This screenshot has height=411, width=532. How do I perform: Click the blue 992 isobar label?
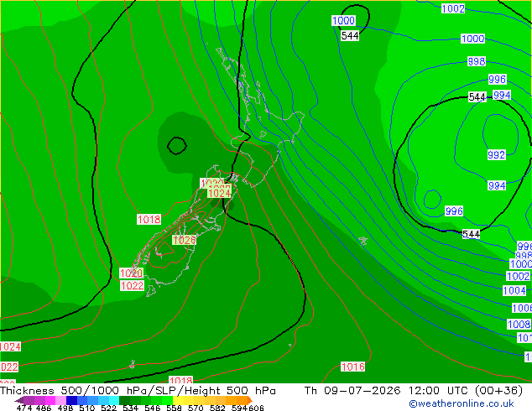[x=497, y=155]
